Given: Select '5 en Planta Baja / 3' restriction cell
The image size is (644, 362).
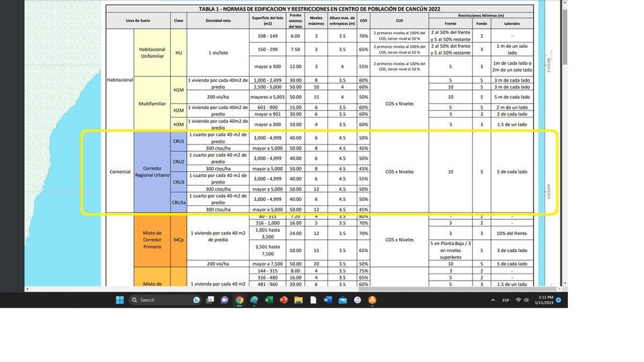Looking at the screenshot, I should tap(451, 250).
